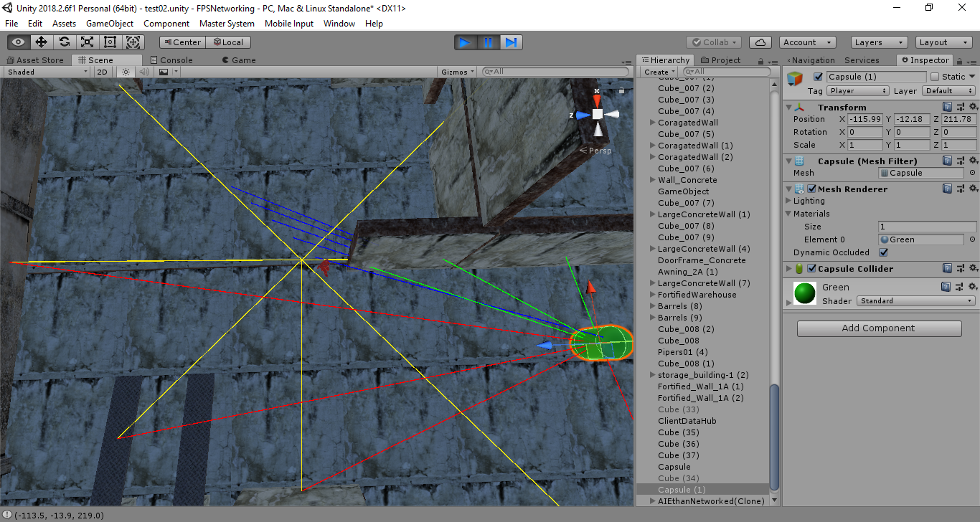Viewport: 980px width, 522px height.
Task: Open the Shaded draw mode dropdown
Action: coord(47,72)
